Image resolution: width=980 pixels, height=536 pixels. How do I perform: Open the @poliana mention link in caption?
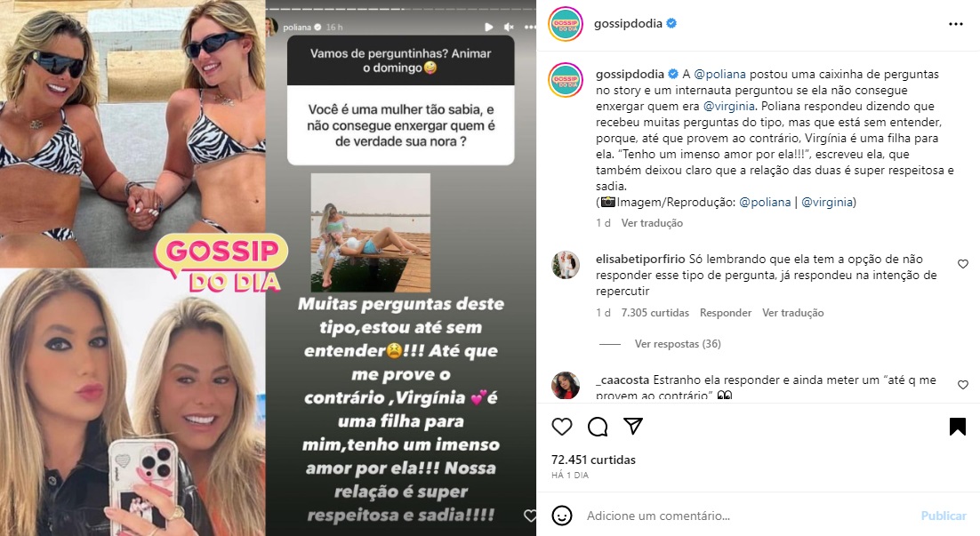720,75
